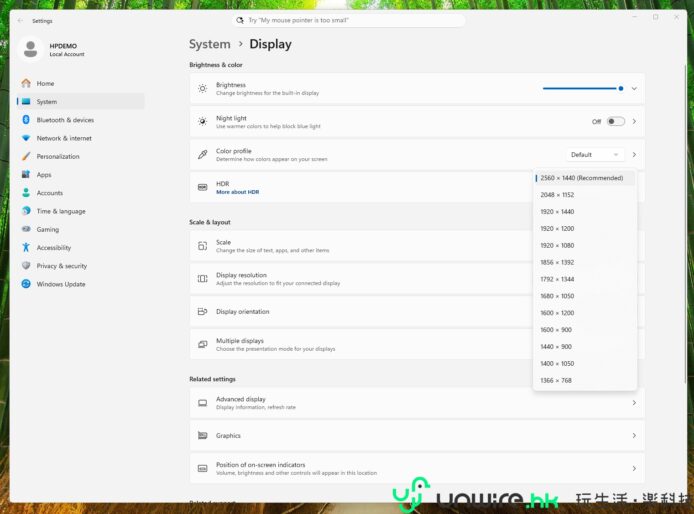
Task: Select 1920 × 1080 resolution
Action: (x=585, y=245)
